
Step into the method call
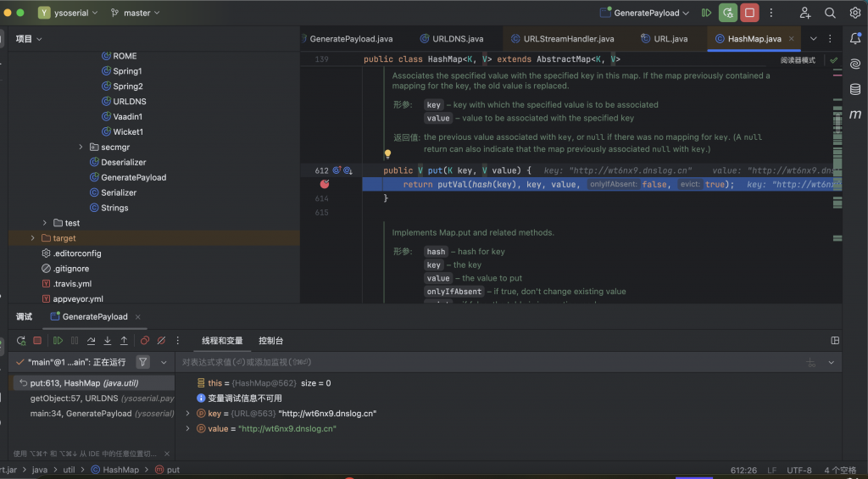click(x=108, y=341)
